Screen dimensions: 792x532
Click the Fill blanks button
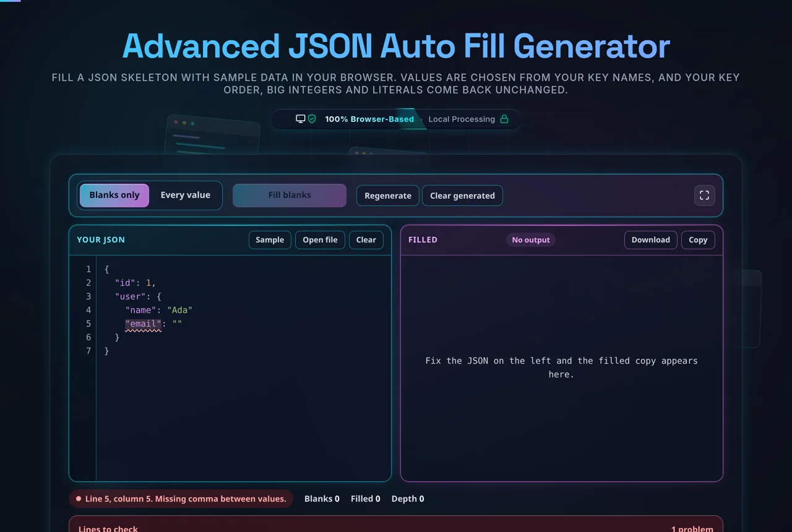[290, 195]
